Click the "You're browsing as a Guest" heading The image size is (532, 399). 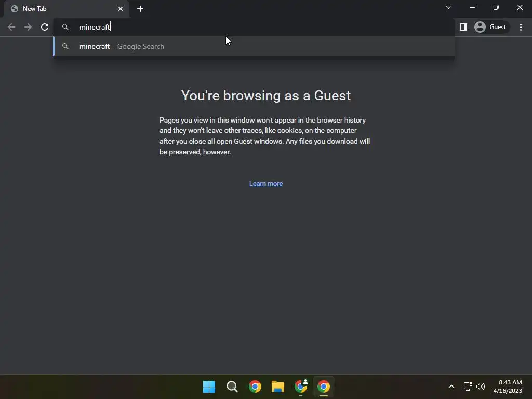pos(265,96)
